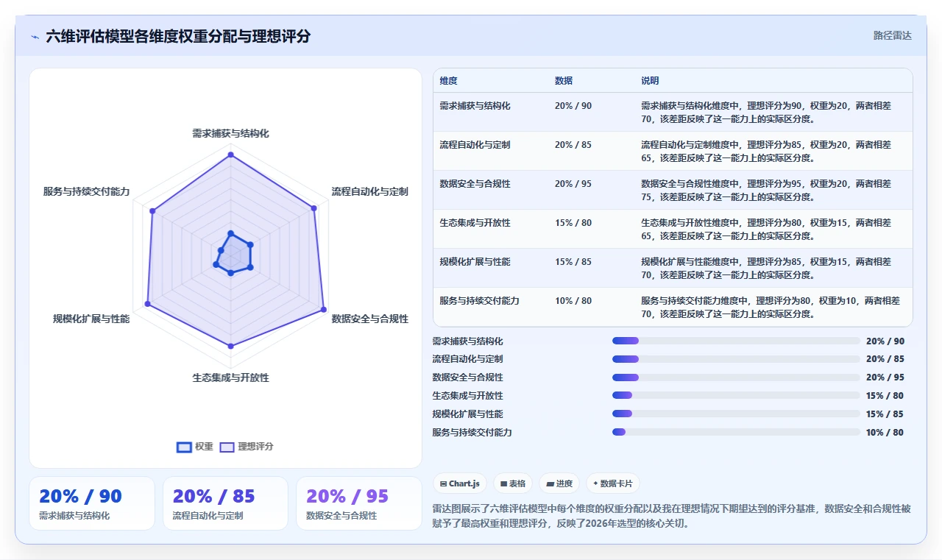Viewport: 942px width, 560px height.
Task: Click the 10% / 80 table cell
Action: (573, 301)
